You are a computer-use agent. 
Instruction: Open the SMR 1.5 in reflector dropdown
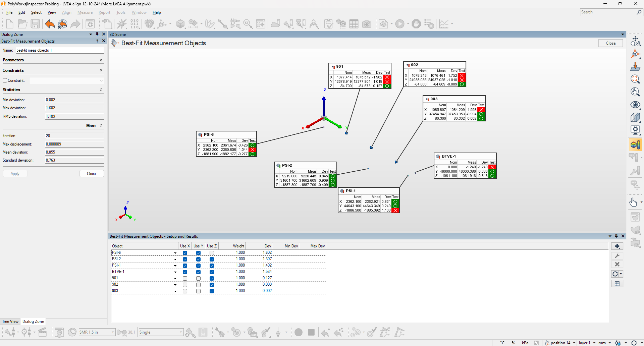[113, 332]
